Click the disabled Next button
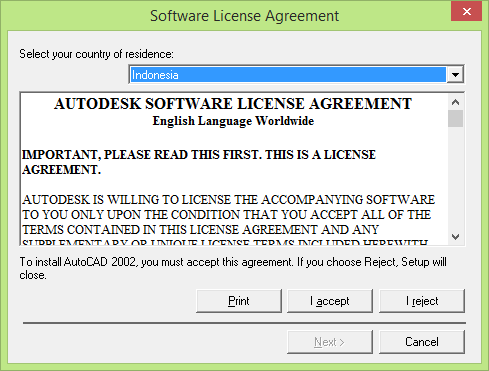 tap(330, 342)
